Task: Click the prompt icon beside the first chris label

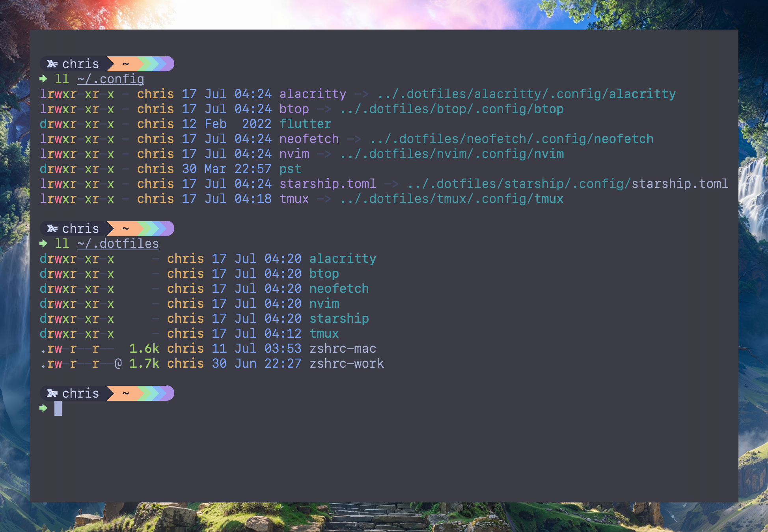Action: click(52, 64)
